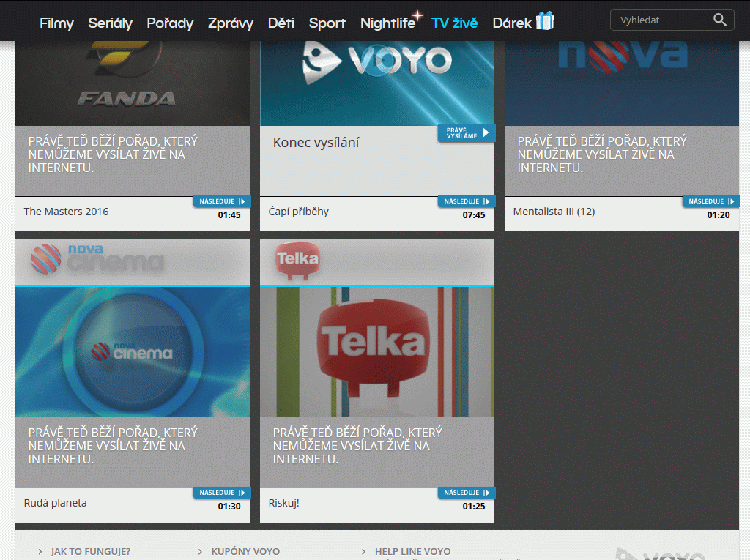Click the magnifier search icon
The image size is (750, 560).
click(720, 20)
